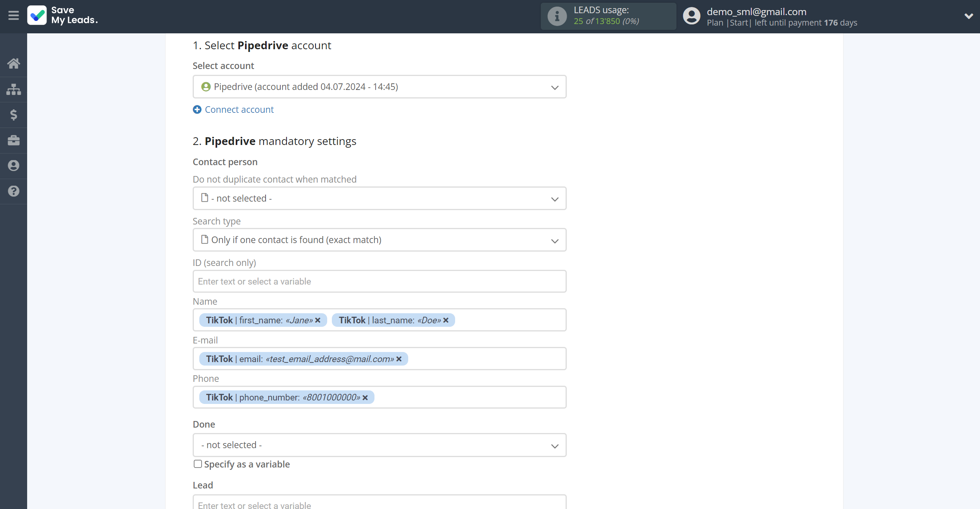Viewport: 980px width, 509px height.
Task: Open the Search type dropdown
Action: point(380,240)
